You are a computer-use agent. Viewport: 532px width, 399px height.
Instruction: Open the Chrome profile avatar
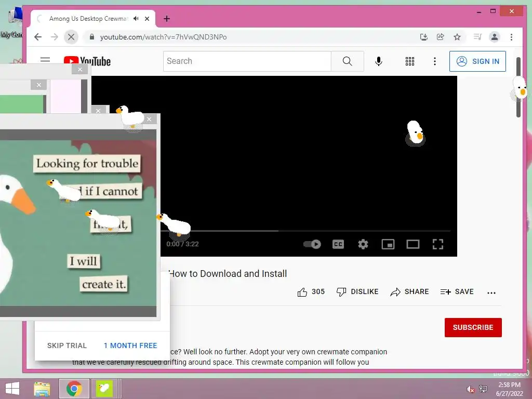495,37
